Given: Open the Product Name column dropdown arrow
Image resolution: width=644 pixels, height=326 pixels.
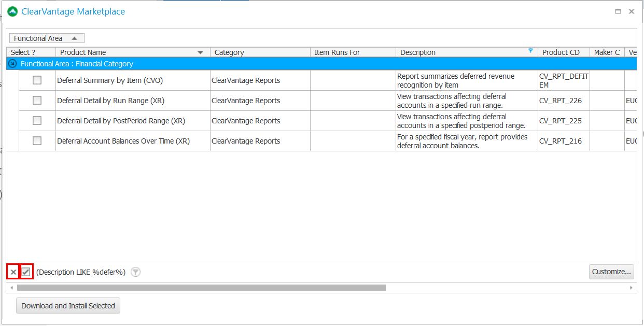Looking at the screenshot, I should coord(201,52).
